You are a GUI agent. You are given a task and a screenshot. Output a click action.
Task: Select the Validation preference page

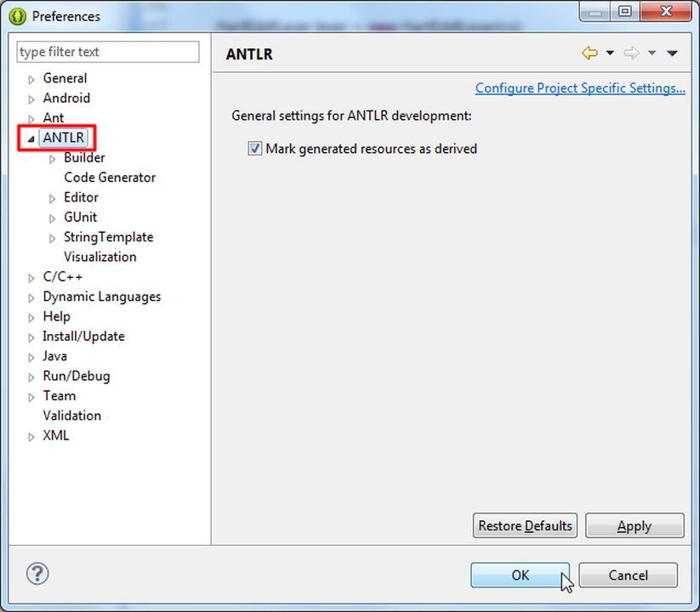(72, 416)
